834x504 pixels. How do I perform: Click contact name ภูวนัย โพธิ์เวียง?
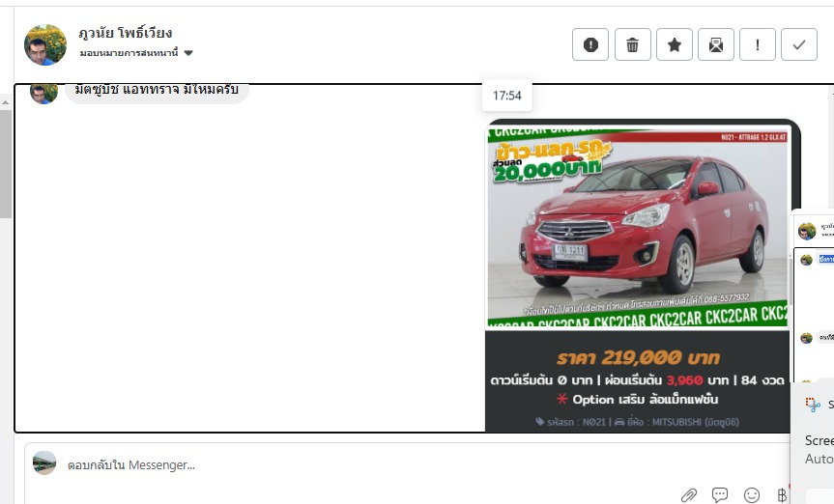tap(126, 33)
